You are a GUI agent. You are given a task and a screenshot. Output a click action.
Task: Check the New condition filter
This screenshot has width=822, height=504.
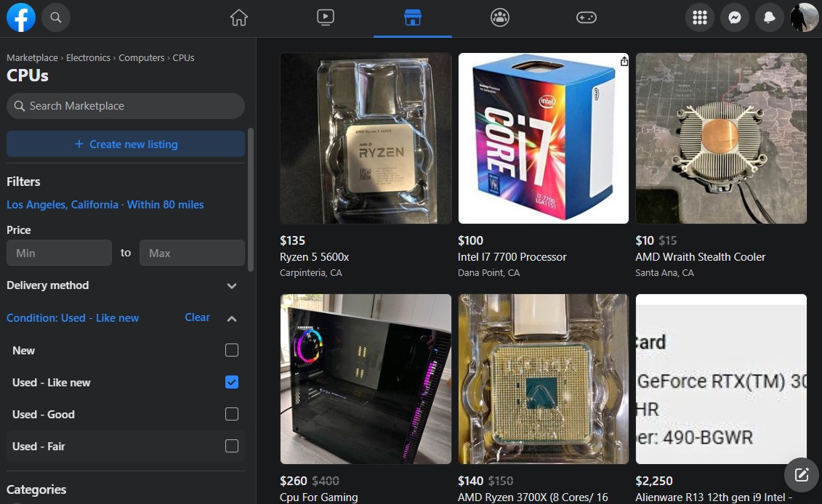[231, 350]
